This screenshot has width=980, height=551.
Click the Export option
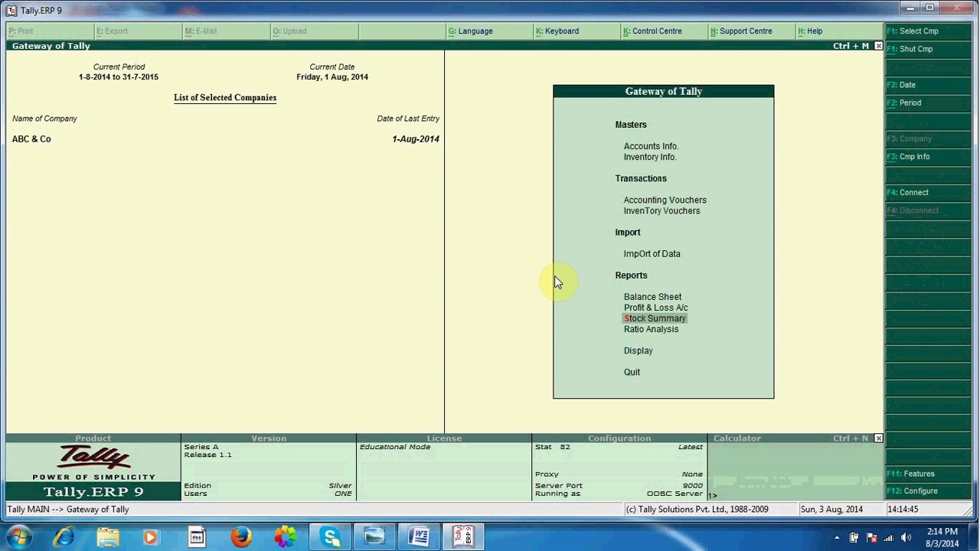112,31
